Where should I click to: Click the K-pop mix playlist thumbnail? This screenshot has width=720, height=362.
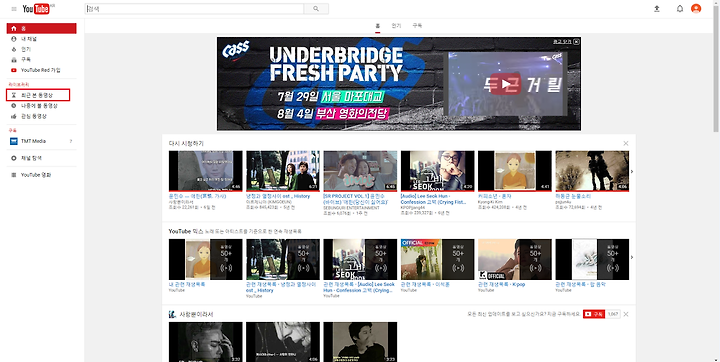click(x=515, y=260)
